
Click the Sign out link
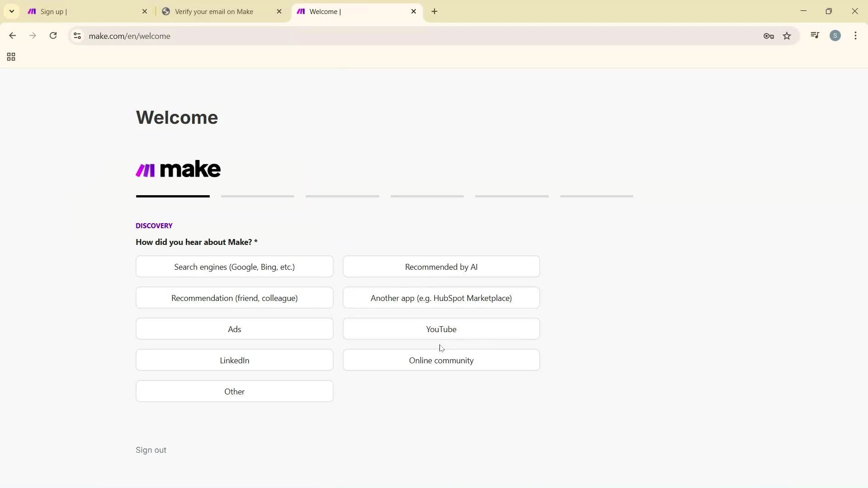pyautogui.click(x=151, y=450)
